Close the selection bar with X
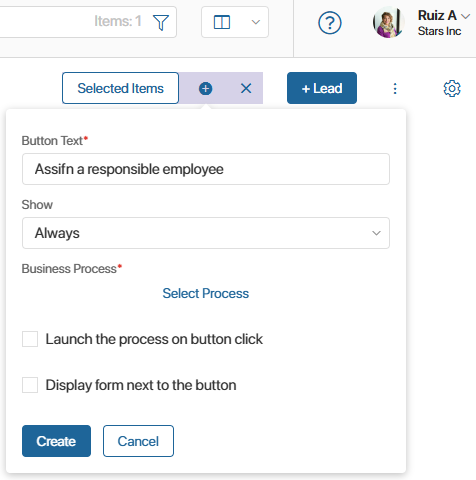 click(x=246, y=89)
